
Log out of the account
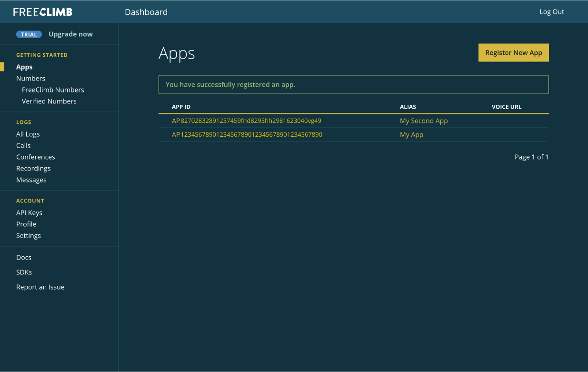click(x=551, y=12)
